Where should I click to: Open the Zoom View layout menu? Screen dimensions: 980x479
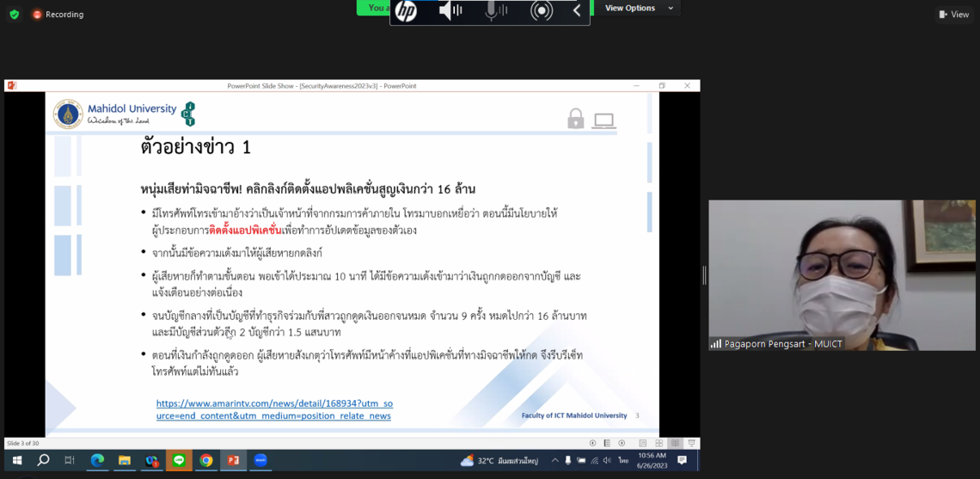(x=954, y=15)
